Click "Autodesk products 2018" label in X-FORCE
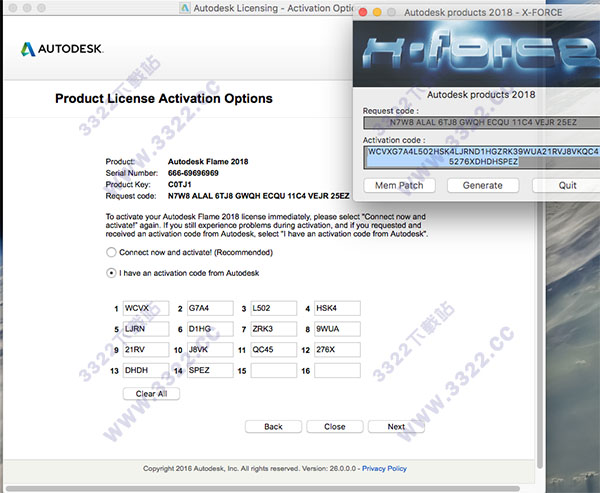600x493 pixels. [x=481, y=95]
